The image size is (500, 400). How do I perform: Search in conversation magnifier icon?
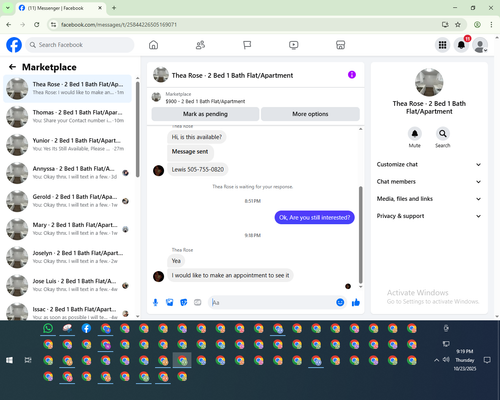[x=443, y=134]
